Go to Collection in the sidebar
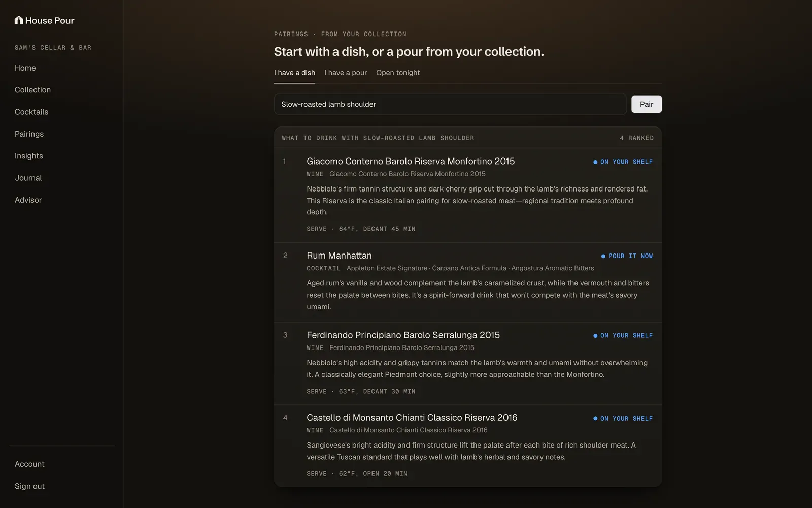 [x=32, y=90]
